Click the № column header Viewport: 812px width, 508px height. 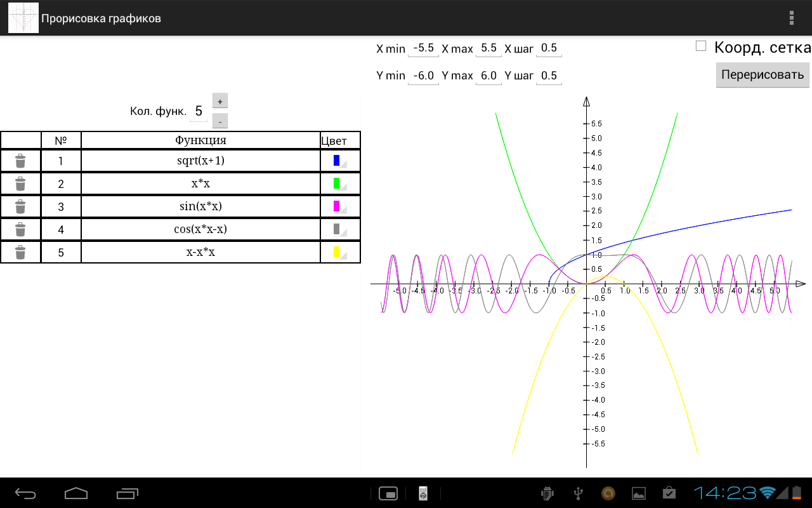(x=61, y=140)
